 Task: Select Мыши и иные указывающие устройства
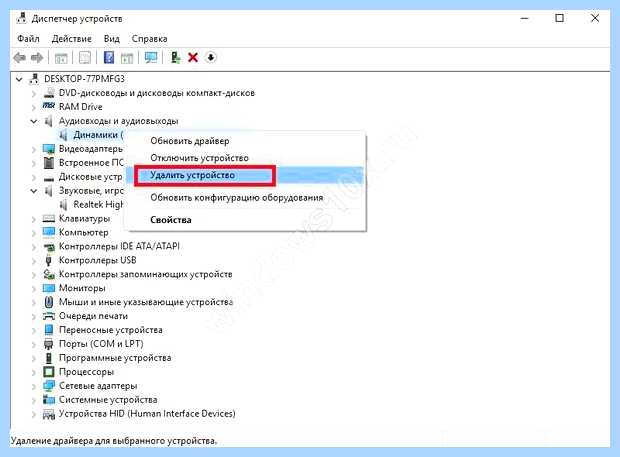coord(146,302)
